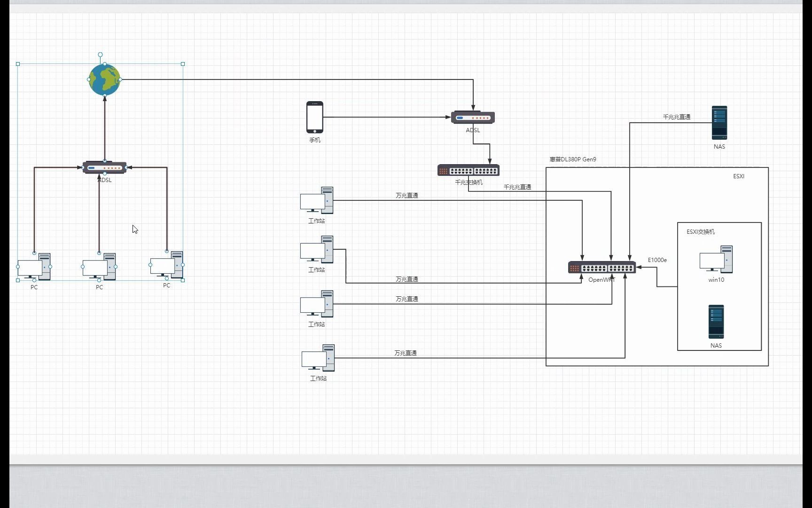Select the third 工作站 workstation from the top
Viewport: 812px width, 508px height.
pos(317,304)
